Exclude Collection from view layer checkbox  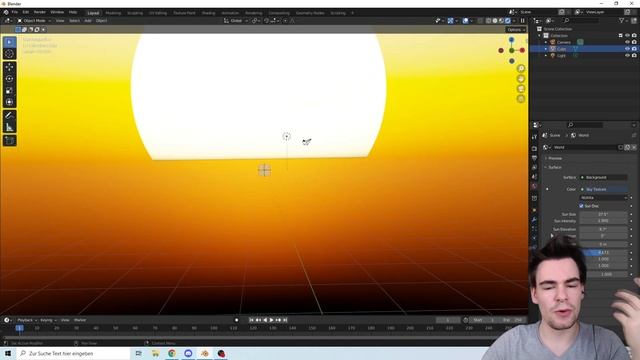(x=621, y=36)
